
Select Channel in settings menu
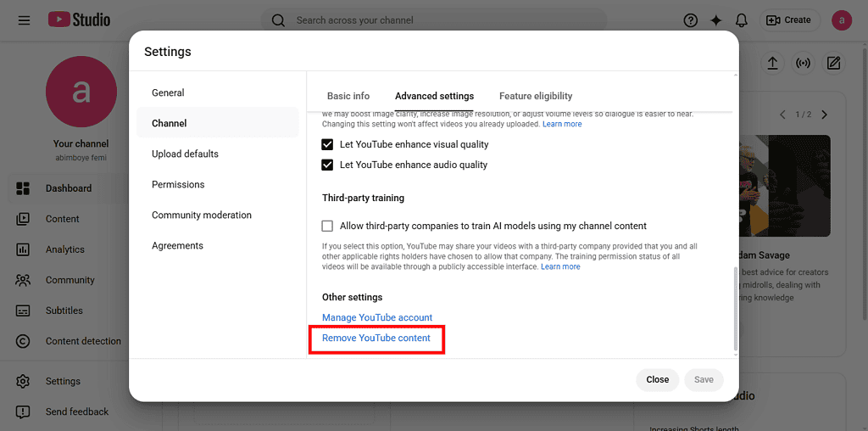pos(218,123)
